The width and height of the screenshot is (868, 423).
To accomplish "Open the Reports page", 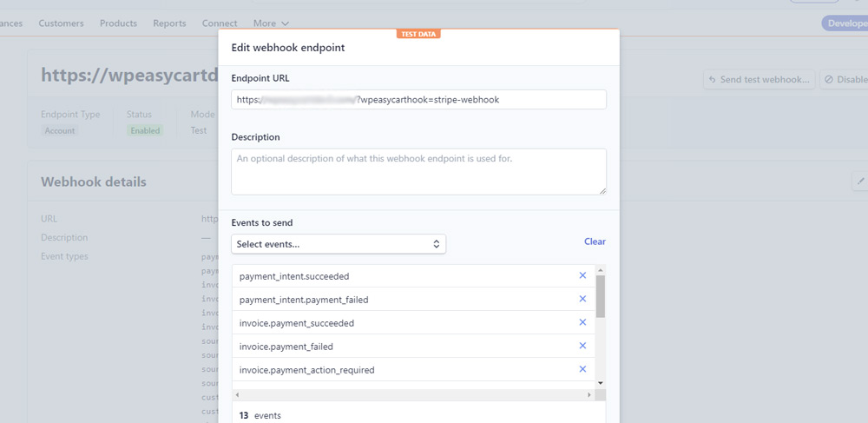I will pos(169,23).
